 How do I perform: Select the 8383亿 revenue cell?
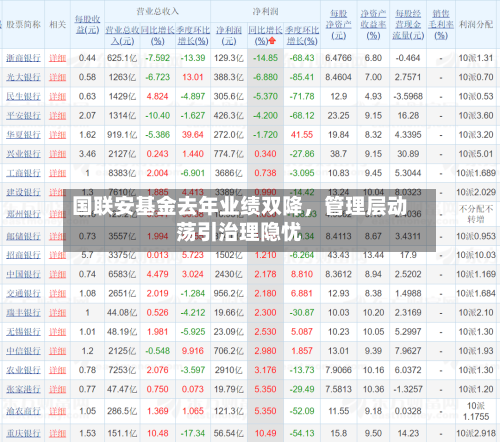122,173
